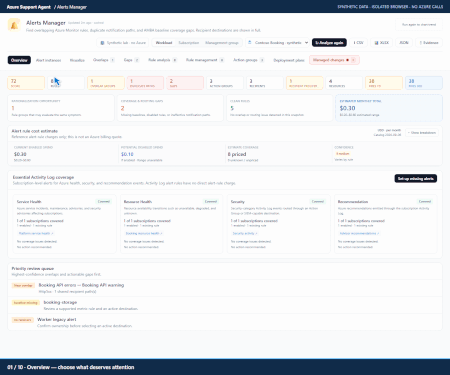450x375 pixels.
Task: Follow the Advisor recommendations link
Action: [359, 233]
